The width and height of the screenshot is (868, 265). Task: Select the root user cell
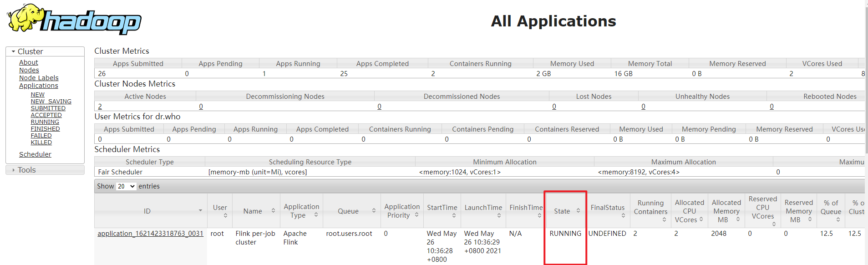pyautogui.click(x=217, y=234)
